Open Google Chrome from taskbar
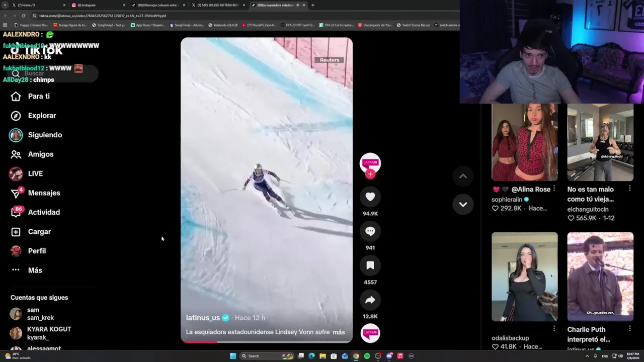This screenshot has height=362, width=644. point(356,356)
